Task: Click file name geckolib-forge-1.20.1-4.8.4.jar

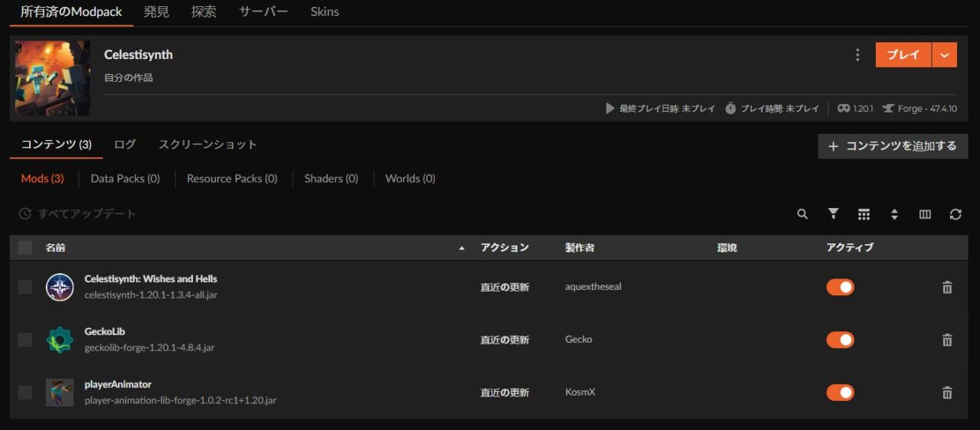Action: pyautogui.click(x=149, y=348)
